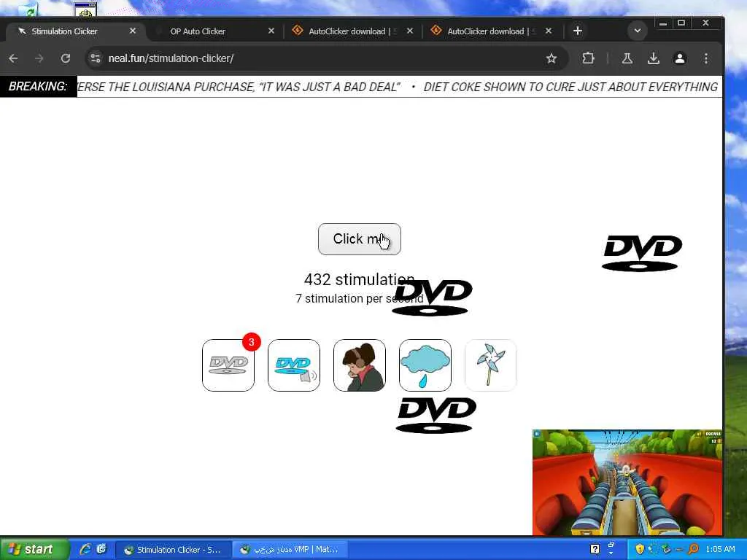Image resolution: width=747 pixels, height=560 pixels.
Task: Open the yellow security shield tray icon
Action: (639, 549)
